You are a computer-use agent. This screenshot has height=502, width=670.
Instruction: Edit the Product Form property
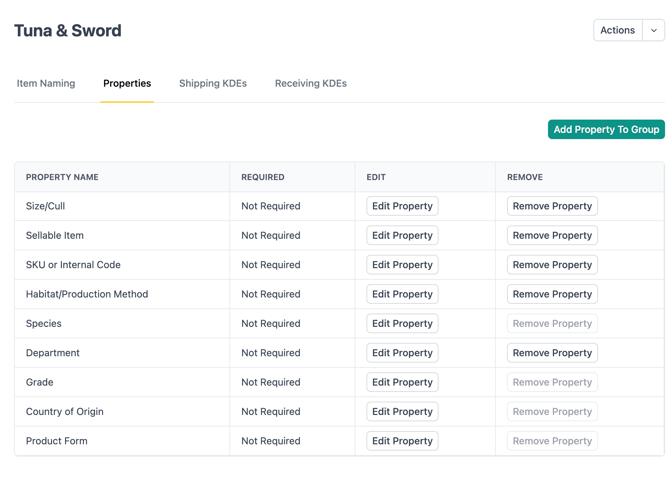(x=402, y=441)
